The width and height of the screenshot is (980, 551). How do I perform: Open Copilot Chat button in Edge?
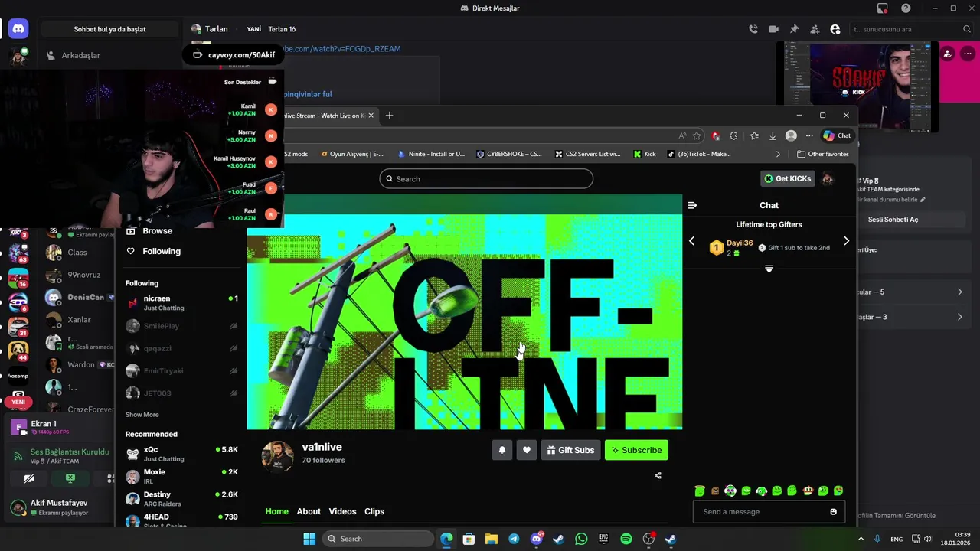[837, 135]
